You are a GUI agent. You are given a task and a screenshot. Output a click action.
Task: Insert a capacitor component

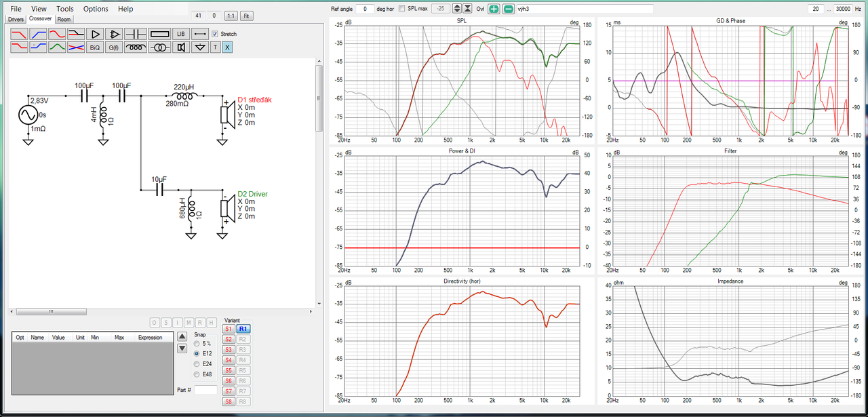tap(136, 34)
